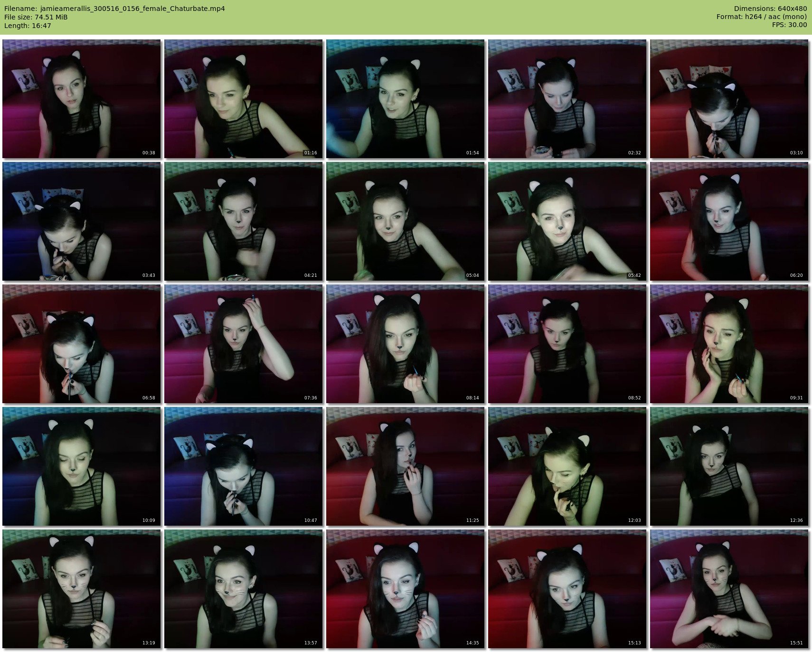The width and height of the screenshot is (812, 652).
Task: Open the frame marked 04:21
Action: click(244, 221)
